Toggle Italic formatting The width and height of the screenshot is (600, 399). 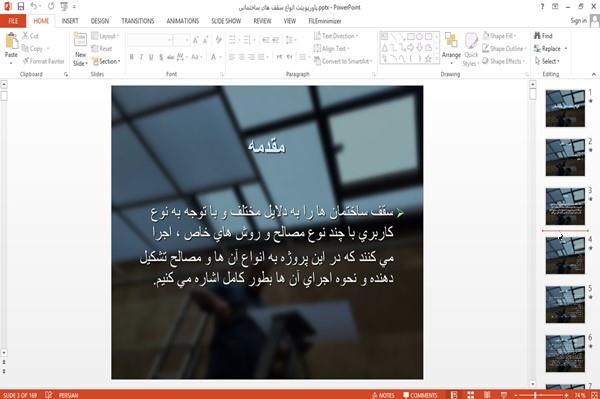click(141, 57)
